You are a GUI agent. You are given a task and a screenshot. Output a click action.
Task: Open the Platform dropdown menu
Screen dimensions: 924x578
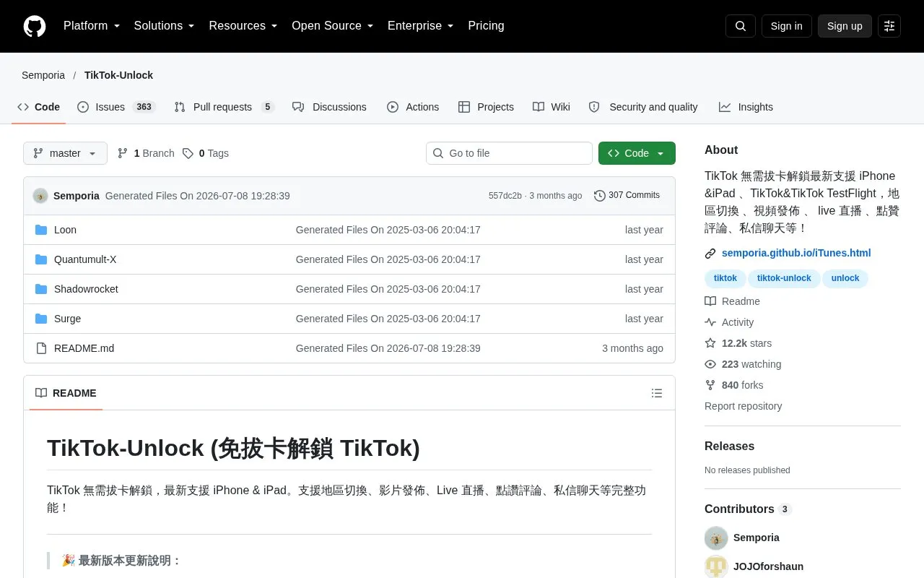[92, 26]
